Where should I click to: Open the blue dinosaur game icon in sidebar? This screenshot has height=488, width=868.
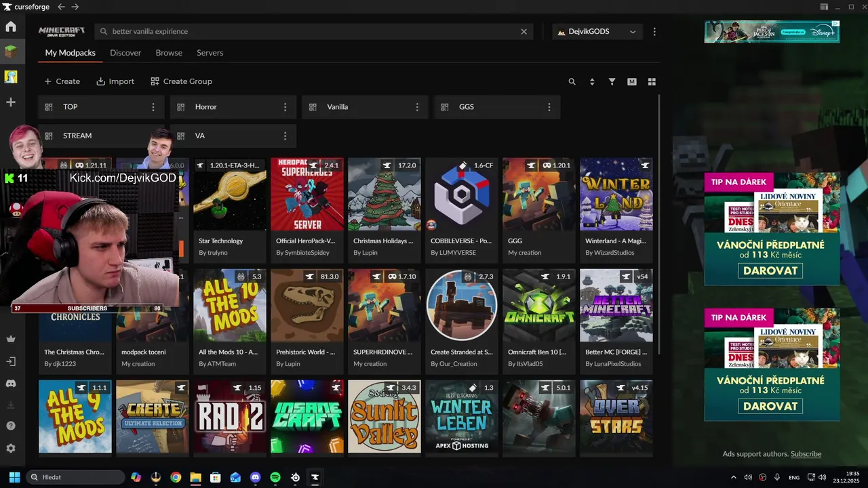pos(11,77)
